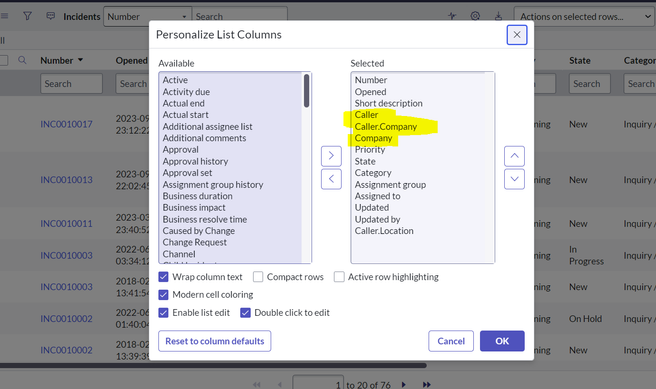Click the move right arrow between lists

click(x=331, y=156)
